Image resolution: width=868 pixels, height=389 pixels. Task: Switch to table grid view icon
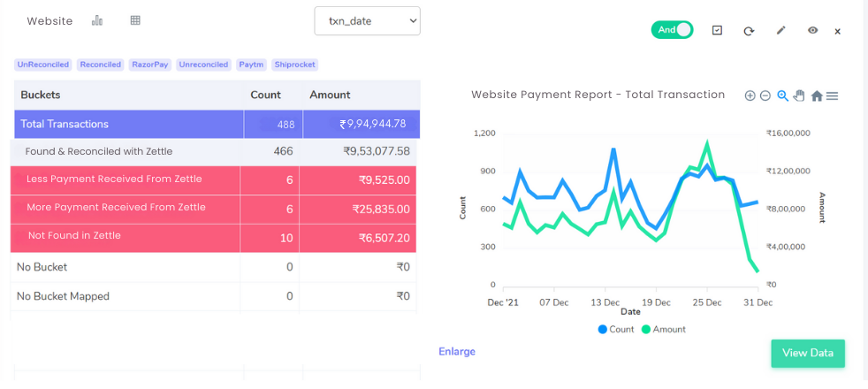click(x=135, y=20)
